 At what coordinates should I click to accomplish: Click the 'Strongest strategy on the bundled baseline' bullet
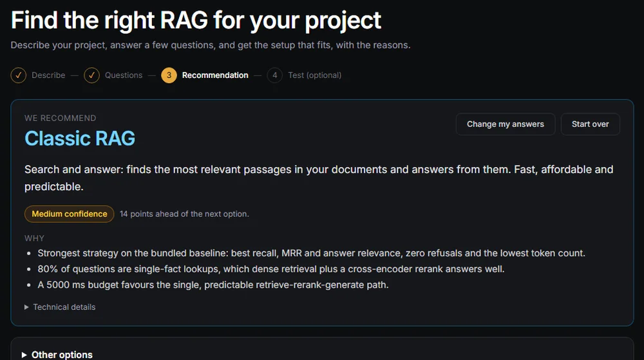pos(311,253)
